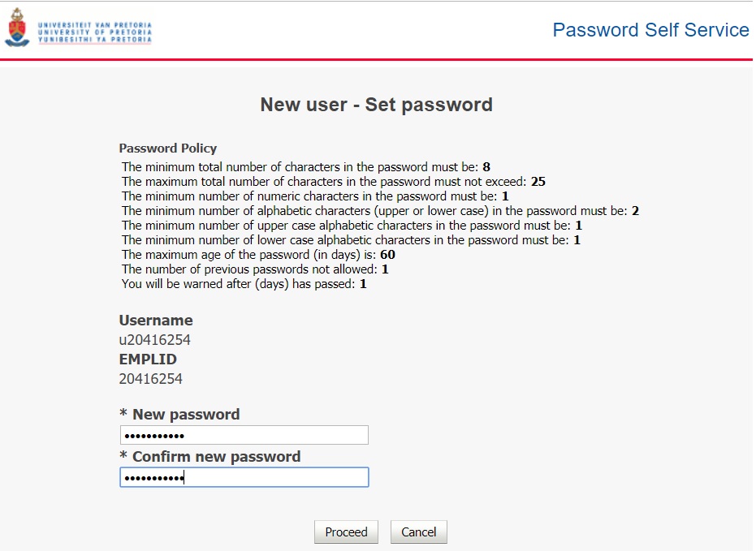Click the maximum total characters policy line
The image size is (756, 551).
[333, 182]
